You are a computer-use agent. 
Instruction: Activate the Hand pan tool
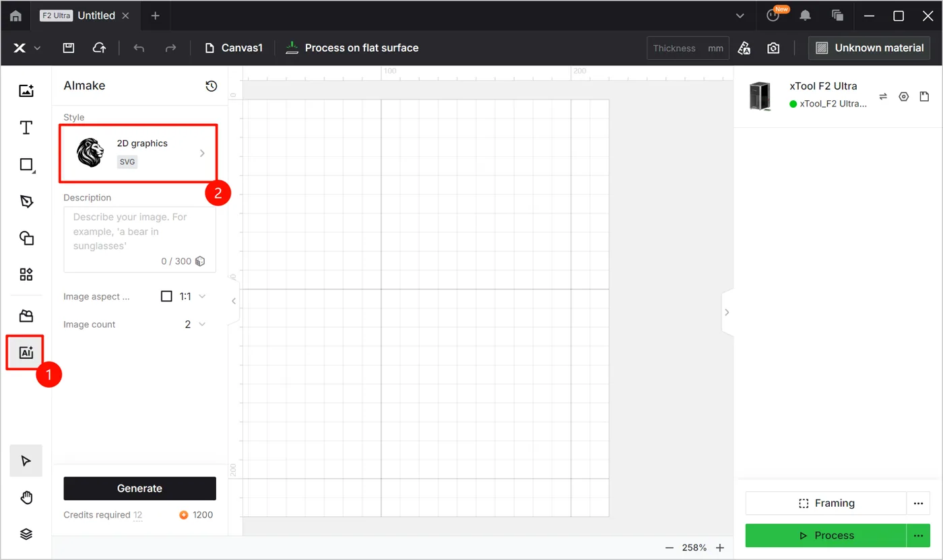click(x=26, y=497)
